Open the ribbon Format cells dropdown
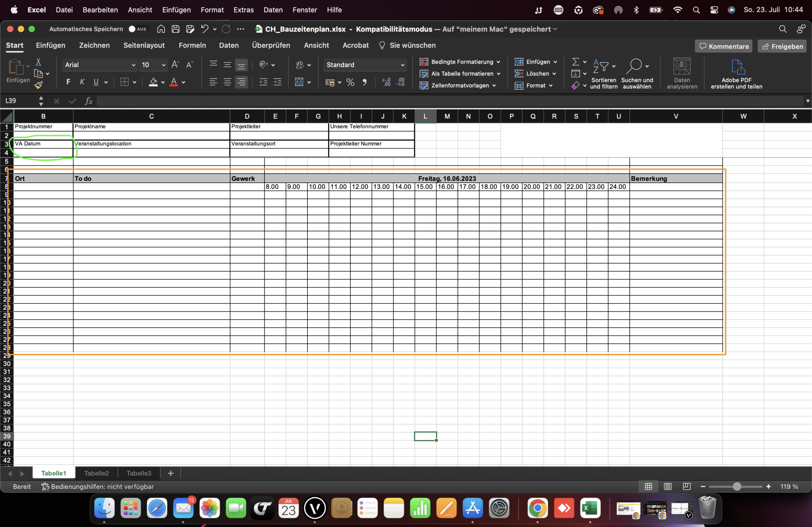Image resolution: width=812 pixels, height=527 pixels. 533,85
